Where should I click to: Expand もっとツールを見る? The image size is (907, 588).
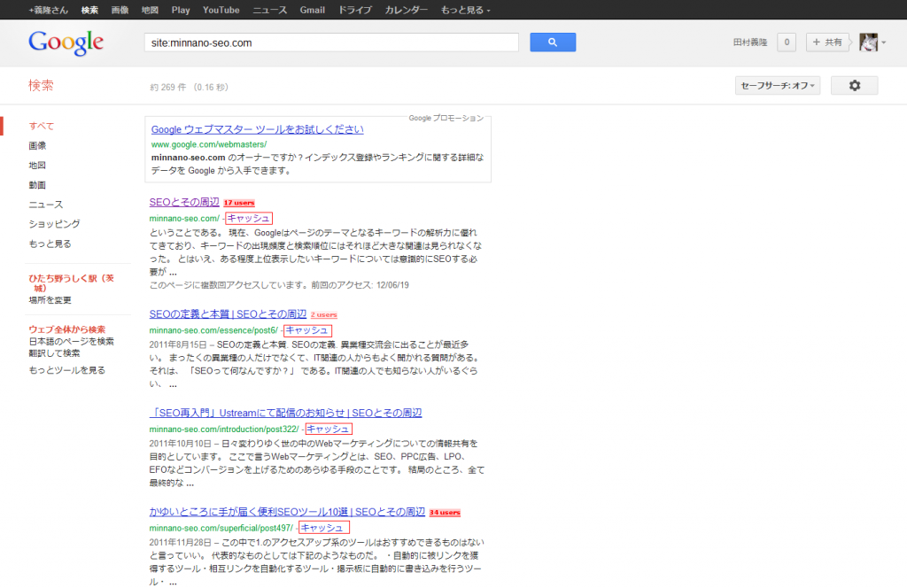click(x=67, y=370)
